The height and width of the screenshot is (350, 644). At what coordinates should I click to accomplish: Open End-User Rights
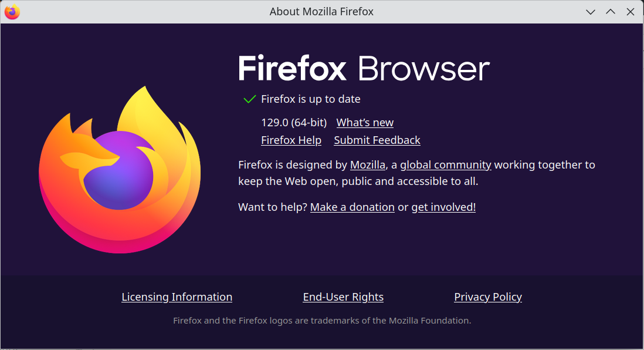[343, 297]
